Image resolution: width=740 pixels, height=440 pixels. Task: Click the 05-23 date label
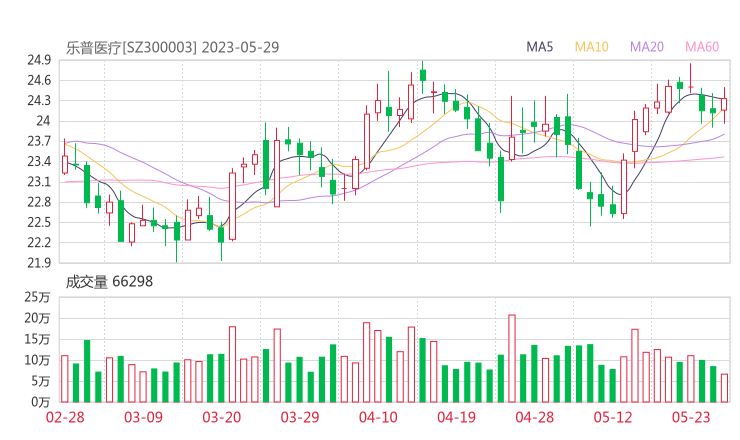[691, 417]
